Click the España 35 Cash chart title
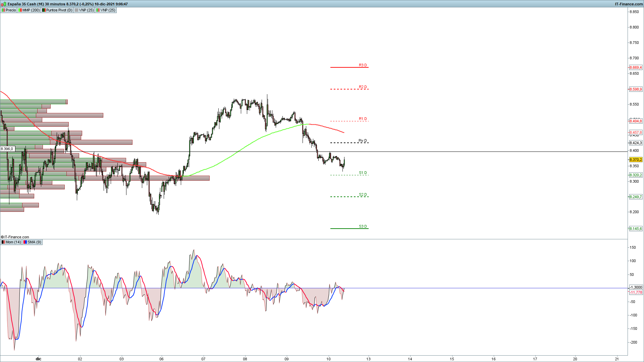 pyautogui.click(x=67, y=4)
